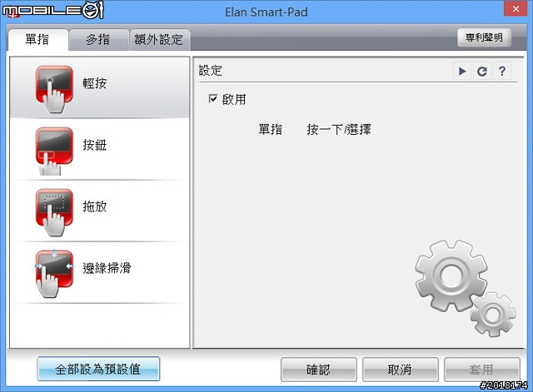The image size is (533, 392).
Task: Click the 輕按 label in list
Action: pos(95,83)
